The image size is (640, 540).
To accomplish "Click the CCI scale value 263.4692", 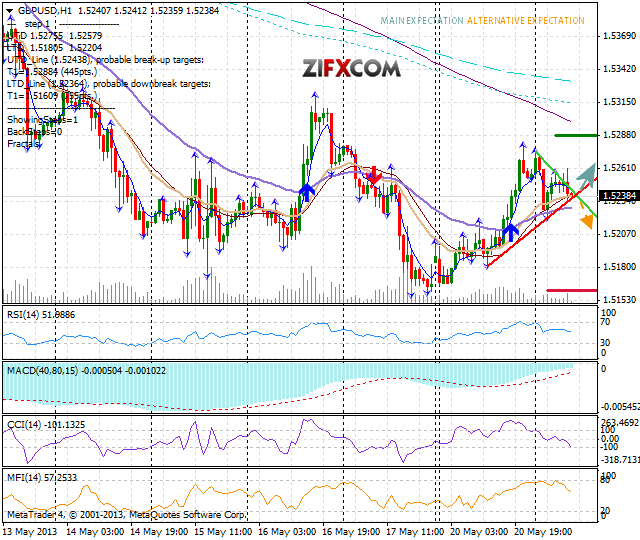I will (x=620, y=422).
